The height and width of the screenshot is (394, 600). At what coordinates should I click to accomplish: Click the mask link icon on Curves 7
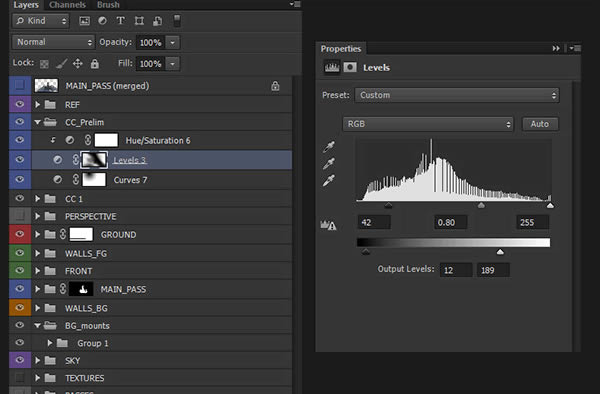76,179
